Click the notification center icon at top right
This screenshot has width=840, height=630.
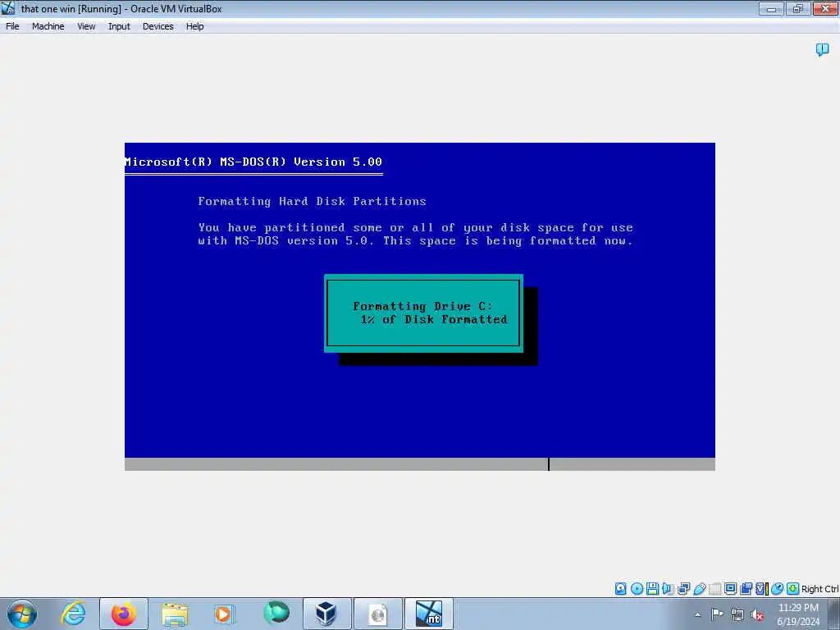tap(822, 50)
